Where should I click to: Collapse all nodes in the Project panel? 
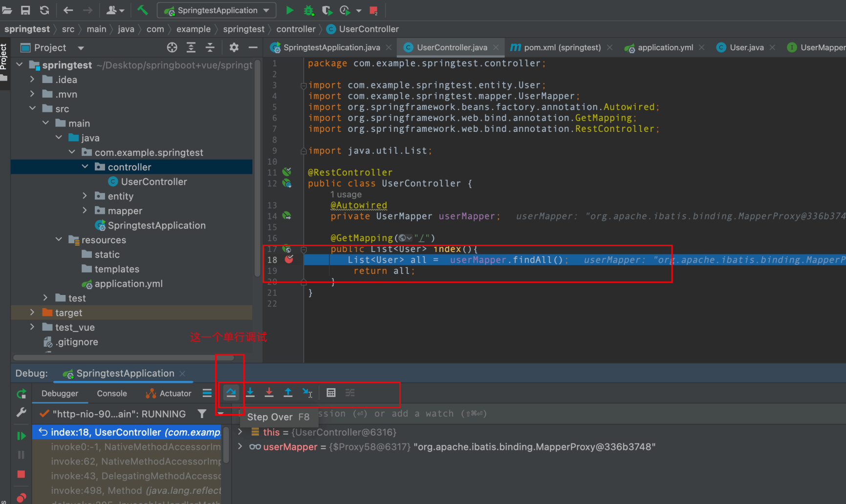pyautogui.click(x=210, y=47)
